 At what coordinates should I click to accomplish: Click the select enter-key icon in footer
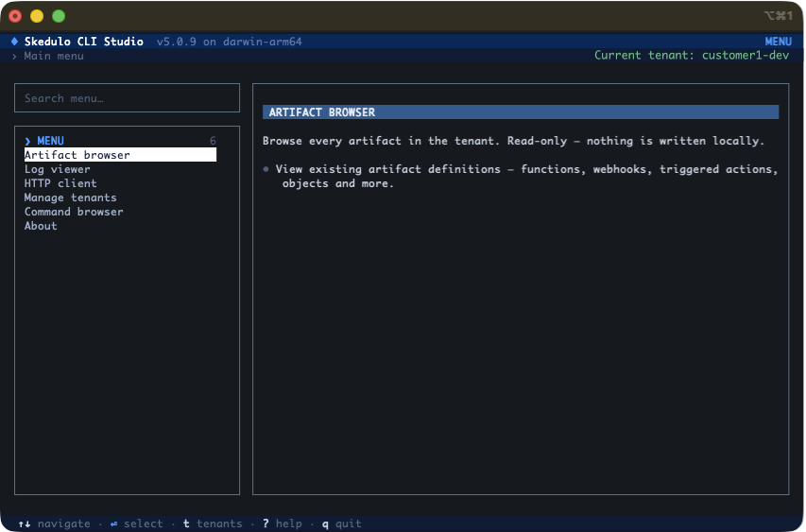coord(113,523)
